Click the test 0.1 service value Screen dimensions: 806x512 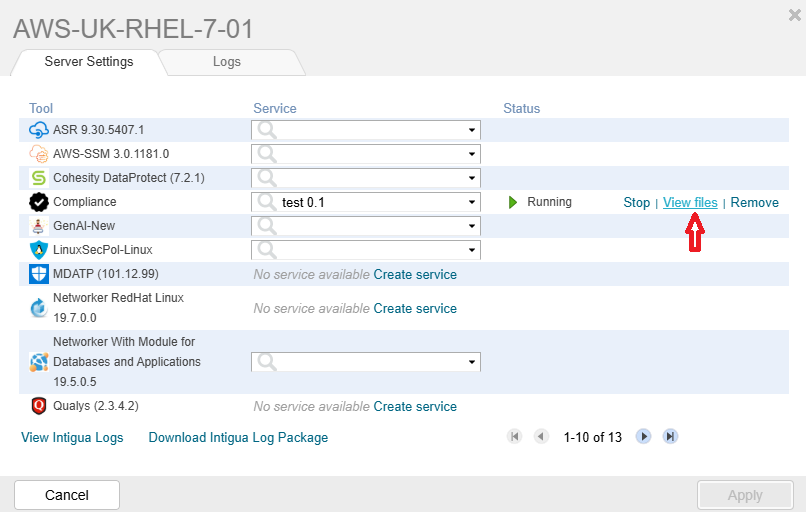coord(303,203)
